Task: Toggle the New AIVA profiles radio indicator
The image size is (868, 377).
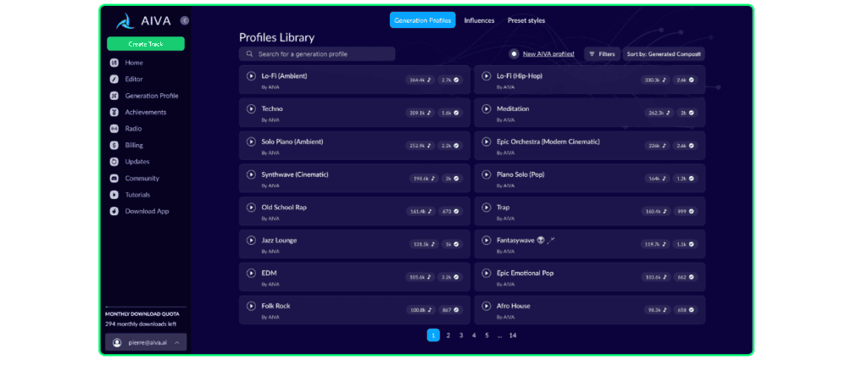Action: (x=514, y=53)
